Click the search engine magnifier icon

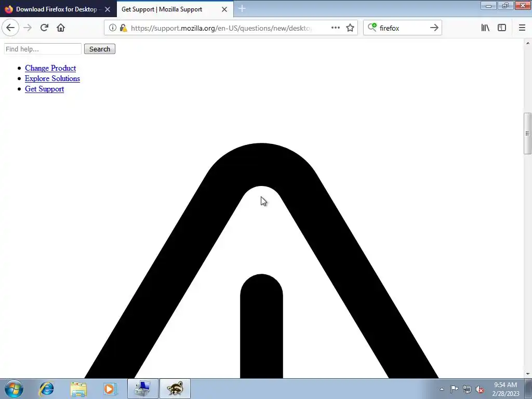coord(372,28)
